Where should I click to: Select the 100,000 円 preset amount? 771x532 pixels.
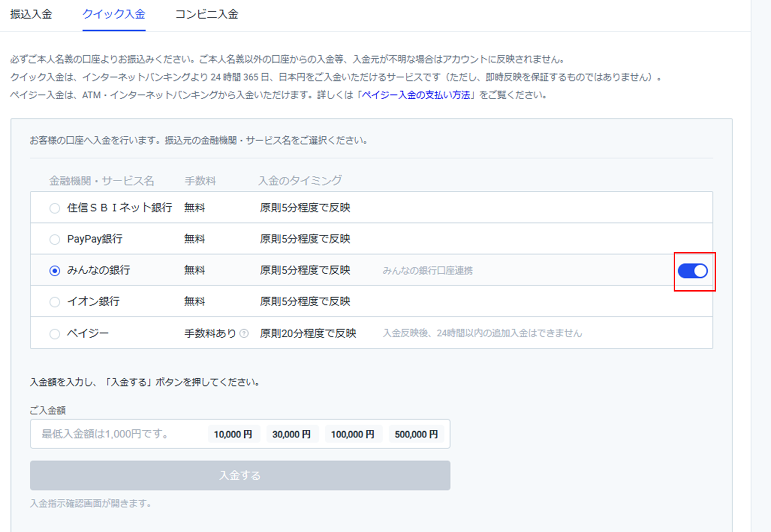tap(353, 434)
